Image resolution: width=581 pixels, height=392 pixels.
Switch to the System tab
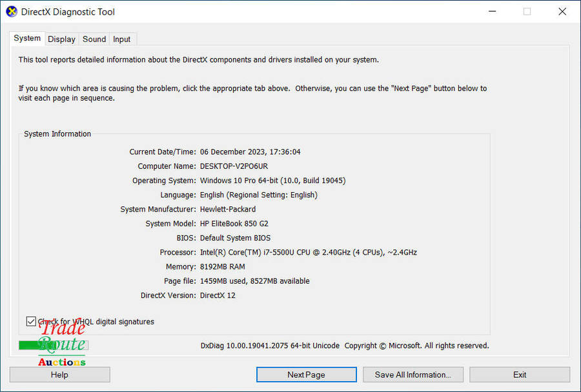pyautogui.click(x=27, y=38)
